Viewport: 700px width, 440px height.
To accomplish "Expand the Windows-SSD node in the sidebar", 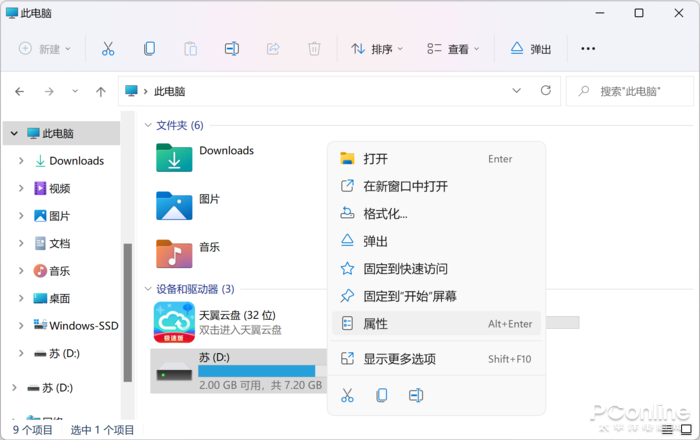I will [21, 326].
